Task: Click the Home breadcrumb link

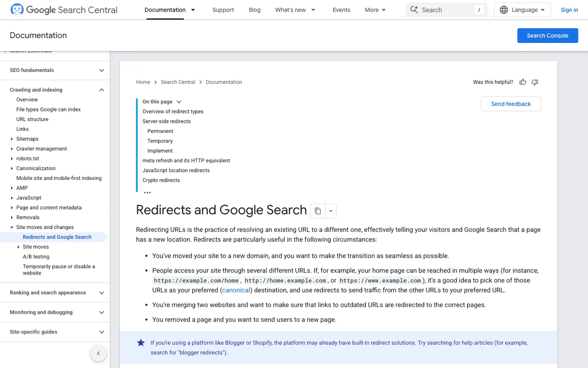Action: pyautogui.click(x=143, y=82)
